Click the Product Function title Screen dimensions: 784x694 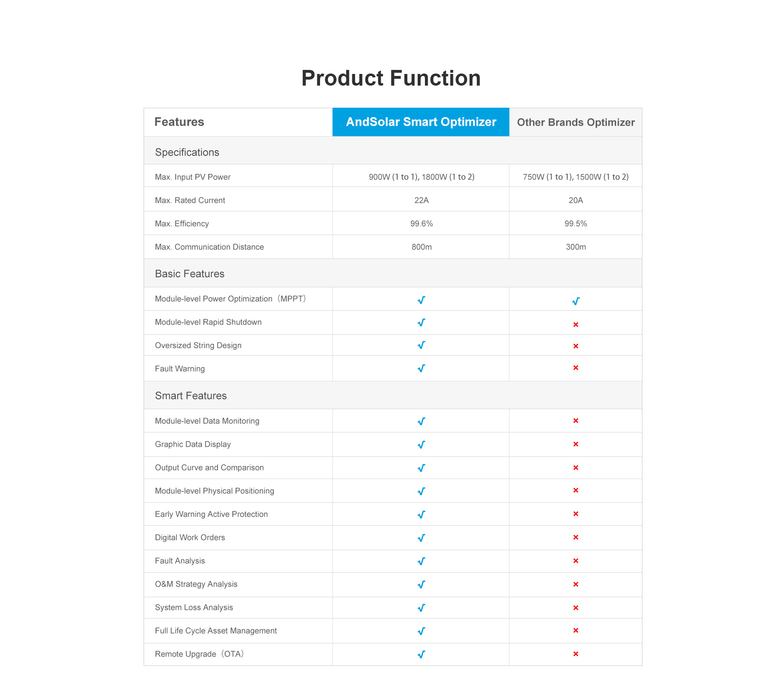(391, 78)
